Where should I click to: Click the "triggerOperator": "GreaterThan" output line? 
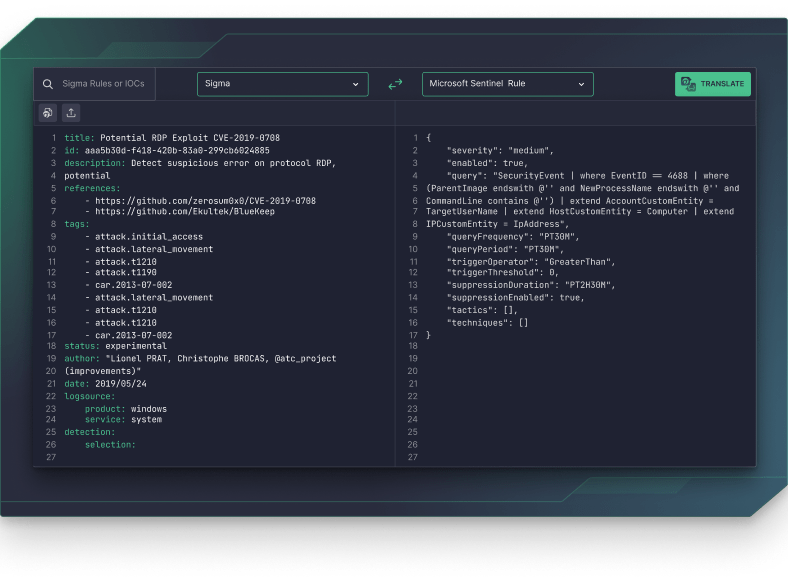click(x=530, y=261)
